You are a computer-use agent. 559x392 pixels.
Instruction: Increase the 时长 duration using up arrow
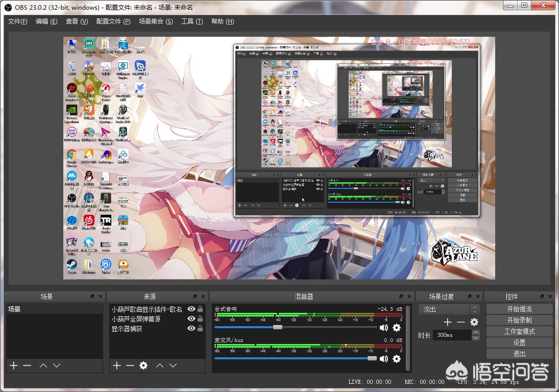pyautogui.click(x=476, y=333)
